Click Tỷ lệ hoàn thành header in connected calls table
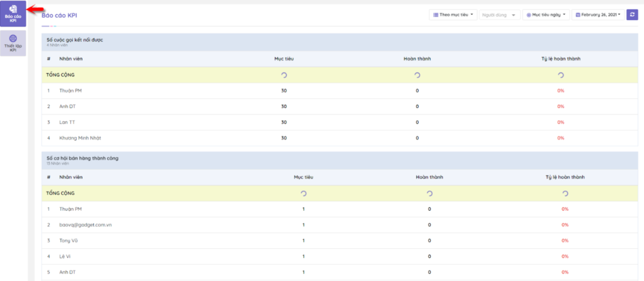644x281 pixels. point(560,58)
